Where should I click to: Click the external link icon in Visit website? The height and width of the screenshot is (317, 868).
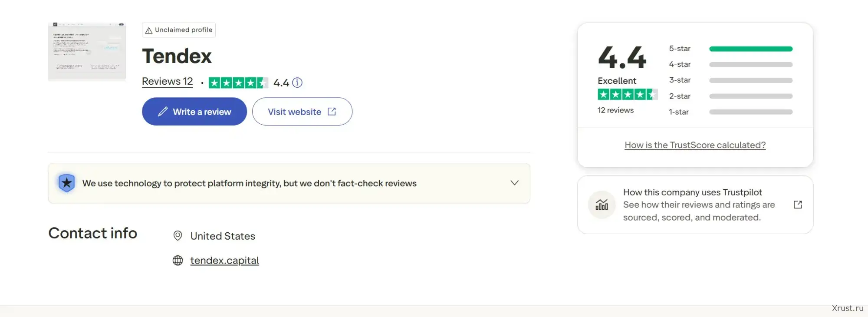(x=332, y=112)
